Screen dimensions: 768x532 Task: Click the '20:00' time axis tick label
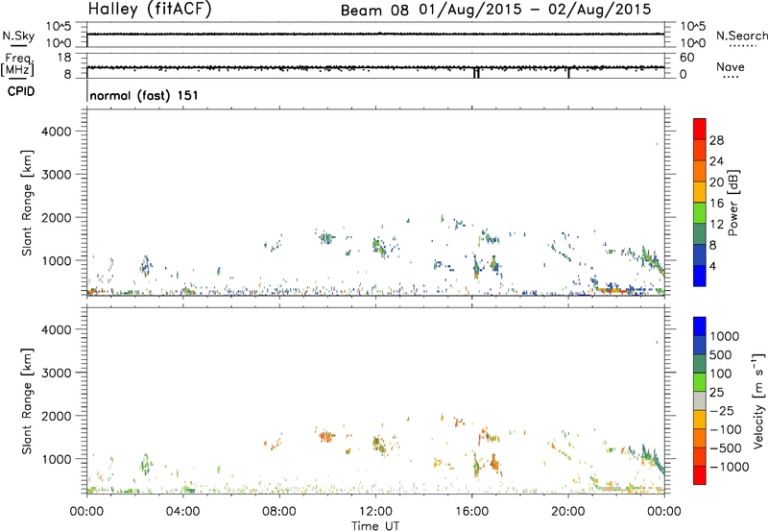[x=567, y=512]
